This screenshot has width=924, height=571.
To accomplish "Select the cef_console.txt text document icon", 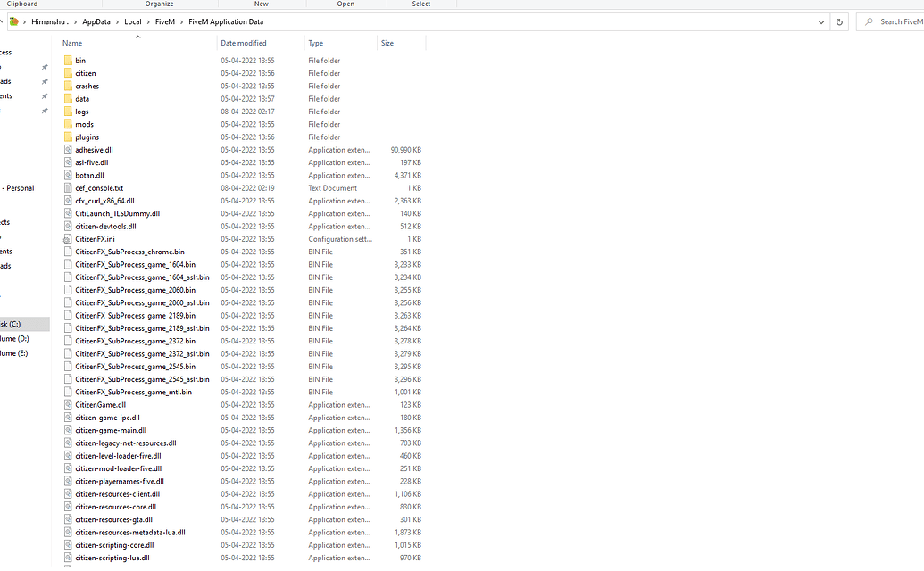I will pyautogui.click(x=68, y=187).
